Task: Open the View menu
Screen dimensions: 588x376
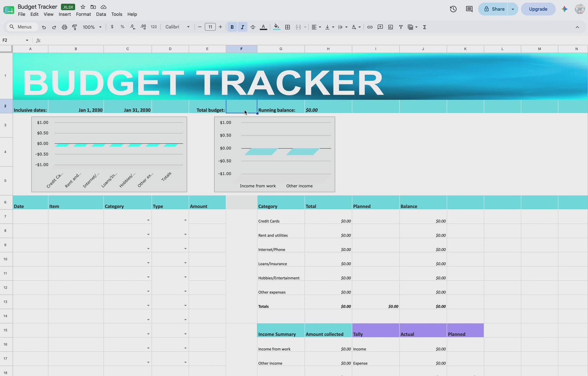Action: click(48, 14)
